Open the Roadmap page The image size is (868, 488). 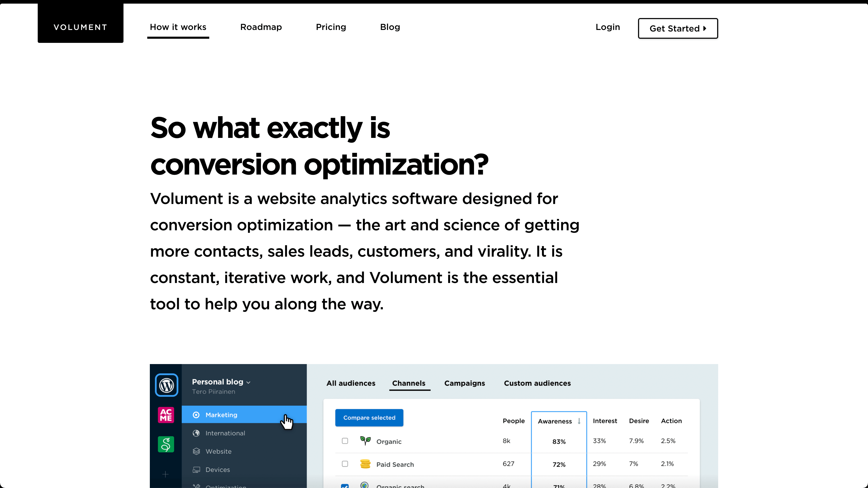pos(261,27)
